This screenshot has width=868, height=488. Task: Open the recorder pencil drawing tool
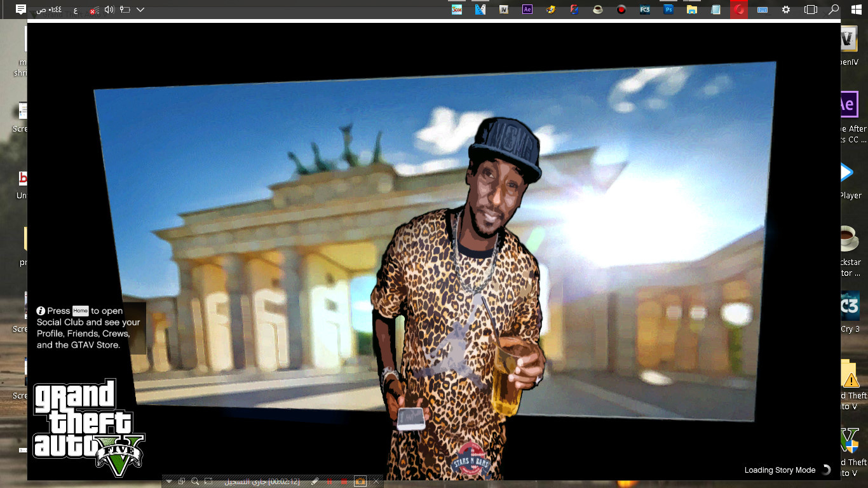tap(315, 482)
